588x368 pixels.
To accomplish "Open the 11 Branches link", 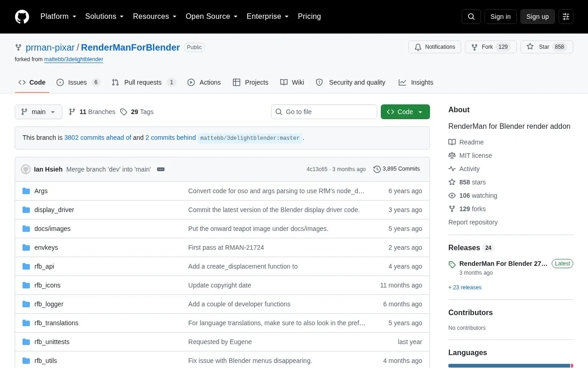I will tap(92, 112).
